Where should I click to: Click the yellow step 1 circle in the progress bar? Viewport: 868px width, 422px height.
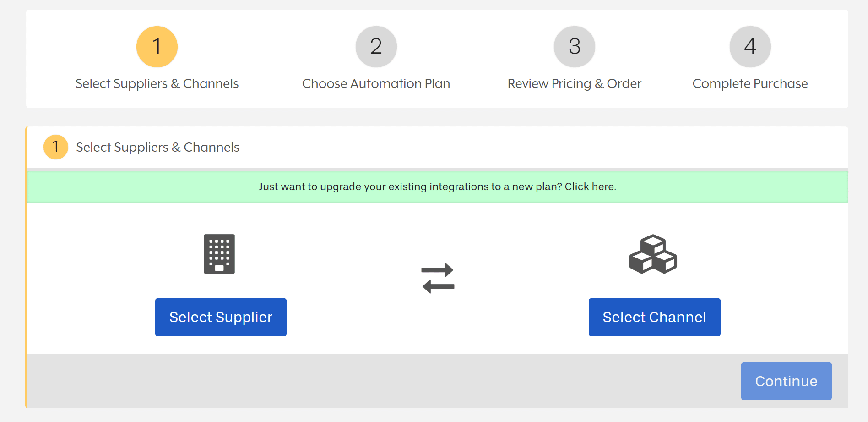tap(157, 47)
